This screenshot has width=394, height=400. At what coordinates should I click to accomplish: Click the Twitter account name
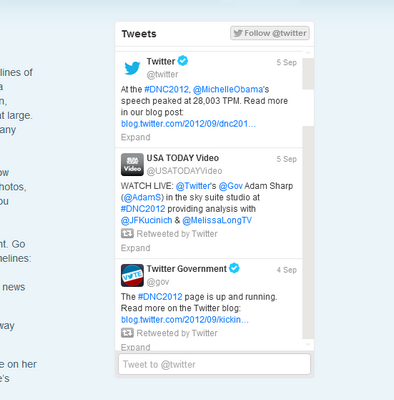click(x=161, y=61)
